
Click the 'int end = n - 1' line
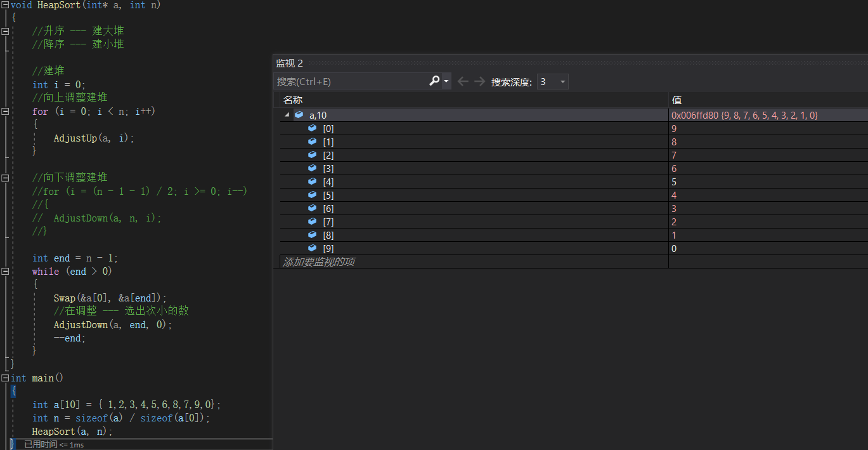coord(75,258)
